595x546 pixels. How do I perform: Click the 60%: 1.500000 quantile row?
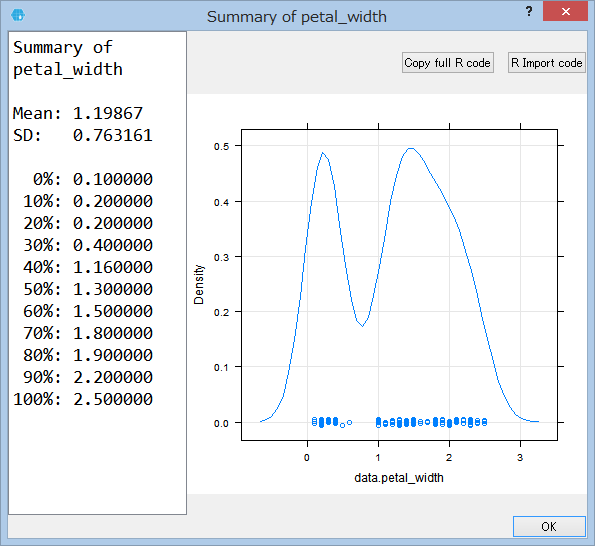coord(88,312)
